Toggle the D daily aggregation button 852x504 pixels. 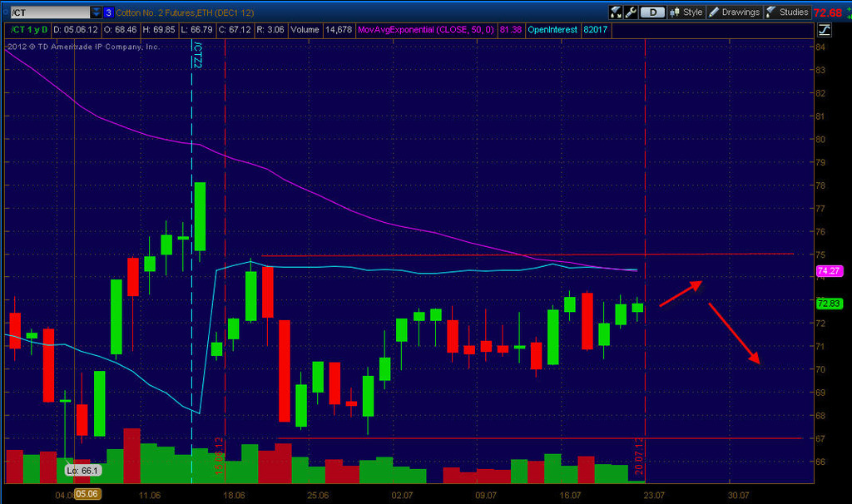(x=652, y=12)
